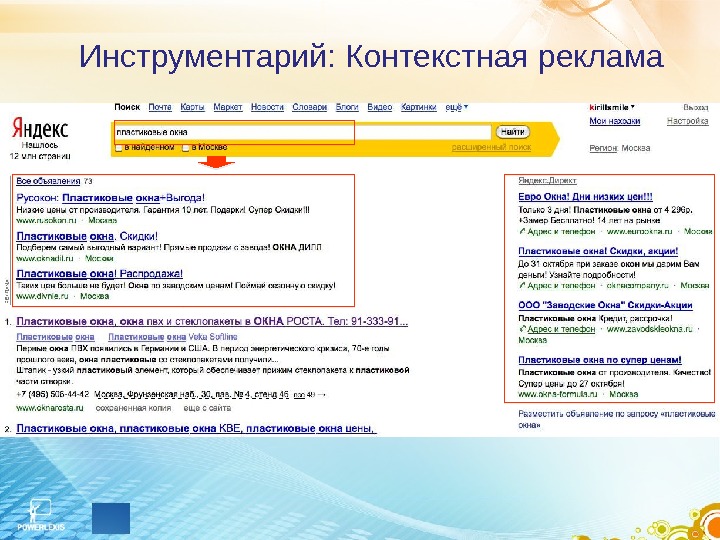This screenshot has width=720, height=540.
Task: Click the www.oknadil.ru address
Action: (45, 259)
